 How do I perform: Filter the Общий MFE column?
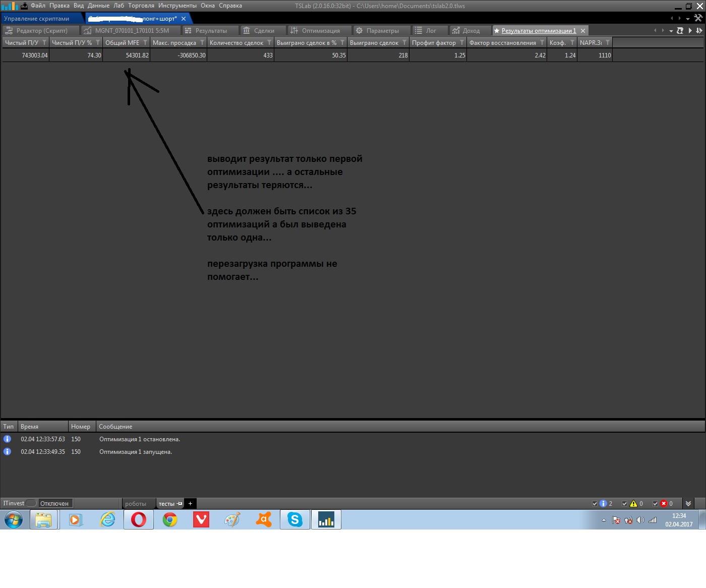tap(145, 43)
